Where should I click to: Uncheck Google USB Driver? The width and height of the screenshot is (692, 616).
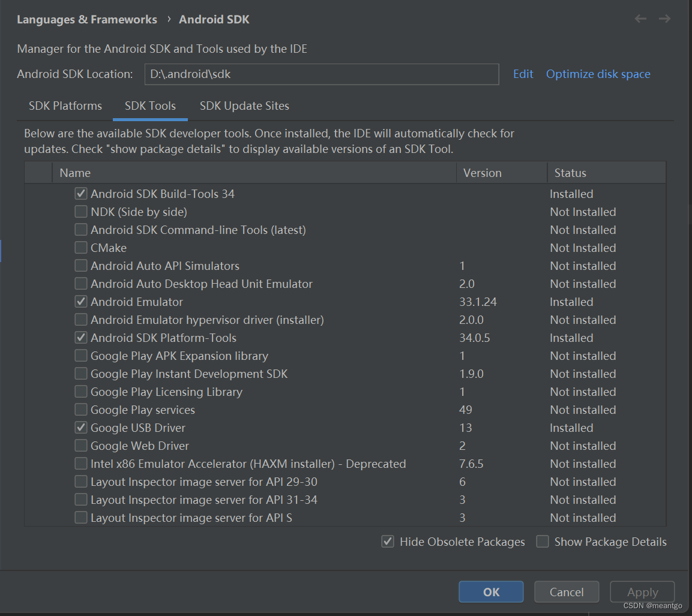pos(81,428)
